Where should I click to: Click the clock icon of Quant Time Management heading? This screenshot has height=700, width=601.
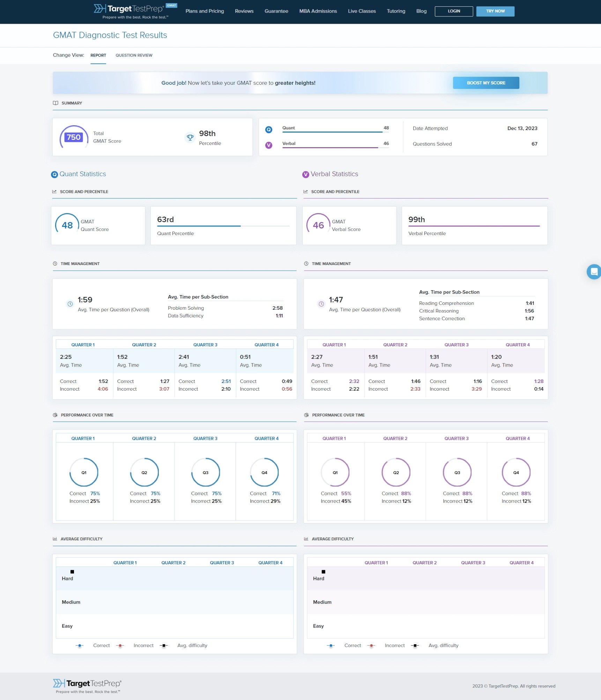55,264
